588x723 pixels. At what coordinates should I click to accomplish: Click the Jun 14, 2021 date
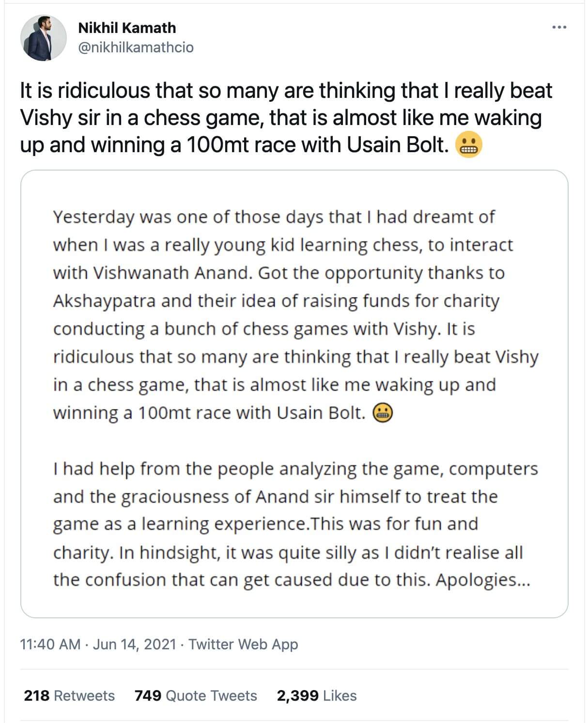click(134, 644)
